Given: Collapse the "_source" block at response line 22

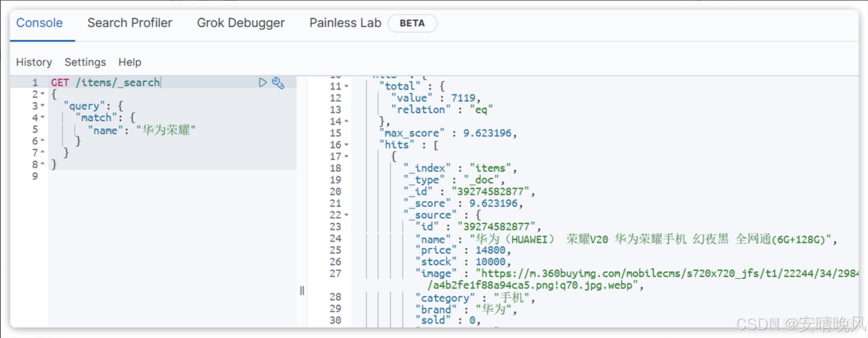Looking at the screenshot, I should point(346,215).
